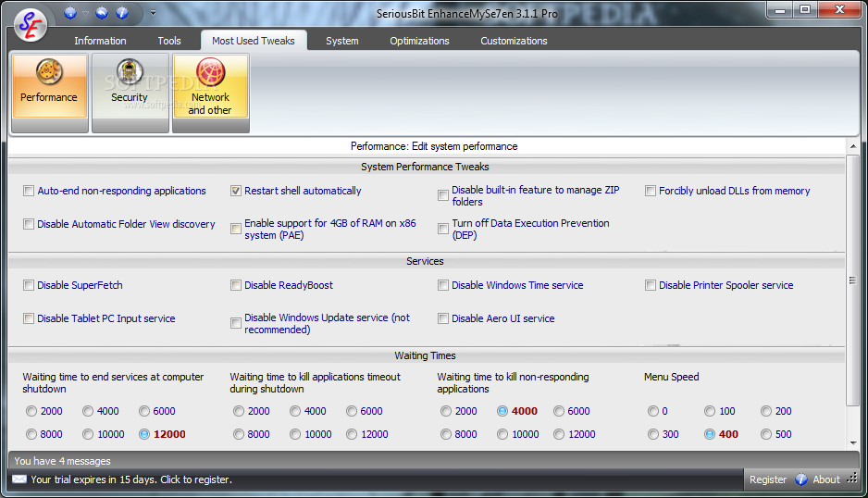This screenshot has height=498, width=868.
Task: Open the System tab
Action: [x=341, y=41]
